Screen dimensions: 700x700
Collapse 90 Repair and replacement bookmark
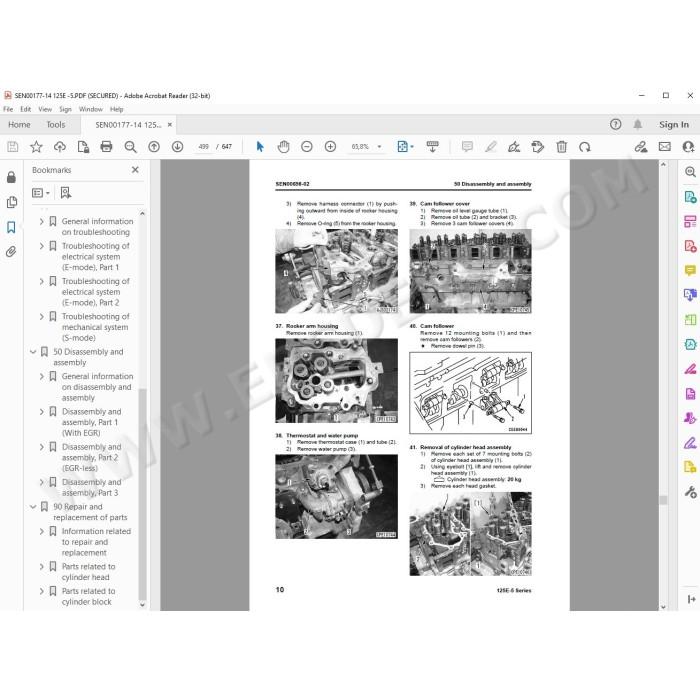[33, 507]
